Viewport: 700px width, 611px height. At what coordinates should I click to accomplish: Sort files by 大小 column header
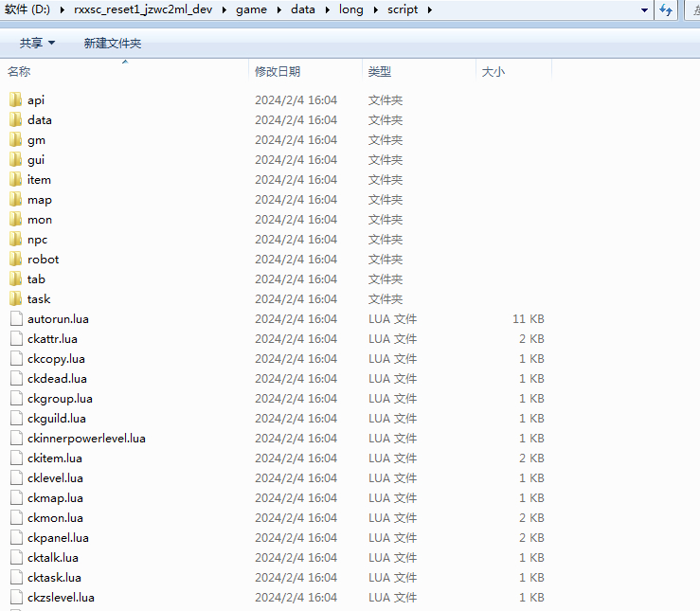[494, 71]
